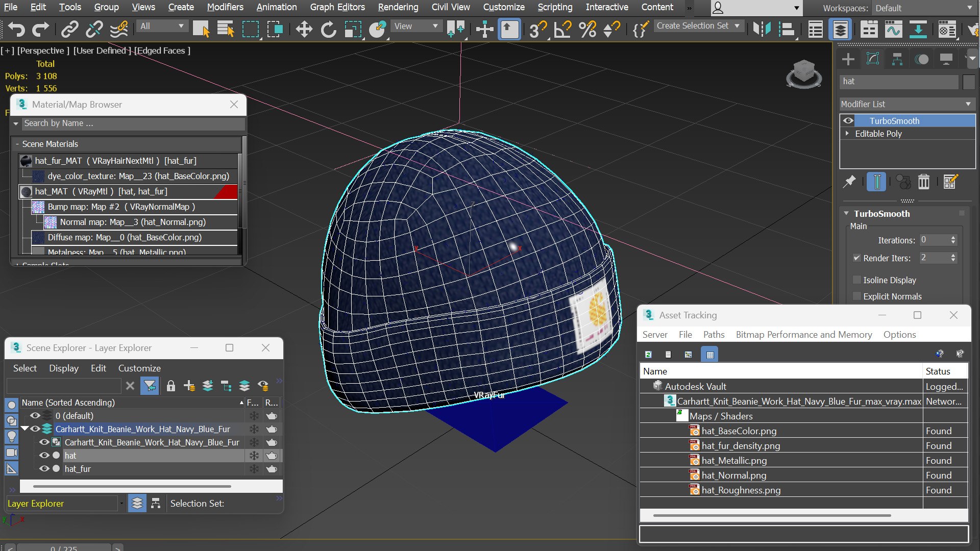Click the Edged Faces viewport label
The width and height of the screenshot is (980, 551).
click(x=162, y=51)
